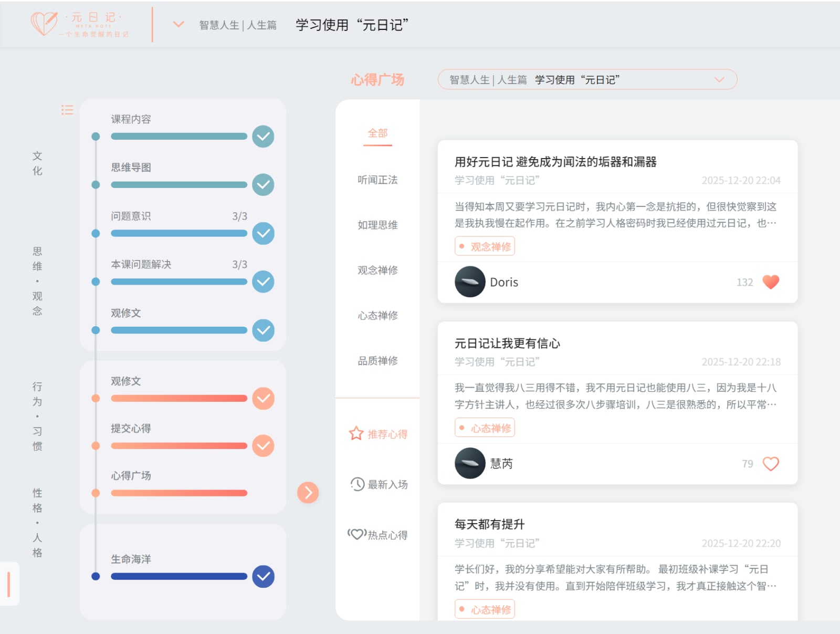Expand the course chevron in the header
Screen dimensions: 840x634
[x=178, y=24]
